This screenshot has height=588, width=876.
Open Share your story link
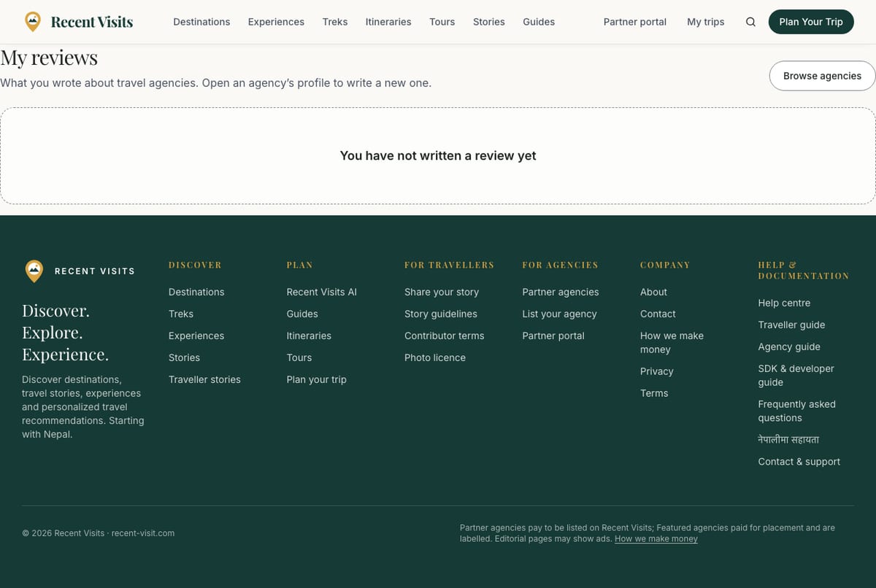click(x=442, y=292)
